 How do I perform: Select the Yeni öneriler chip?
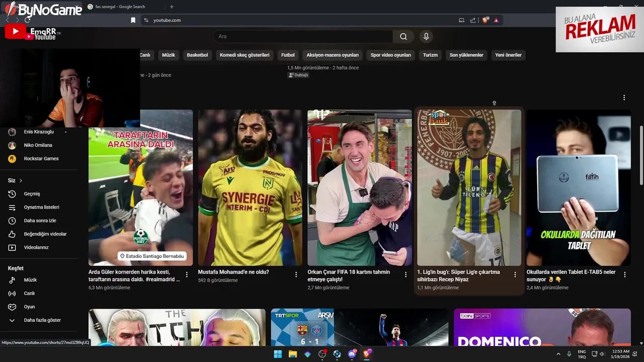tap(508, 55)
